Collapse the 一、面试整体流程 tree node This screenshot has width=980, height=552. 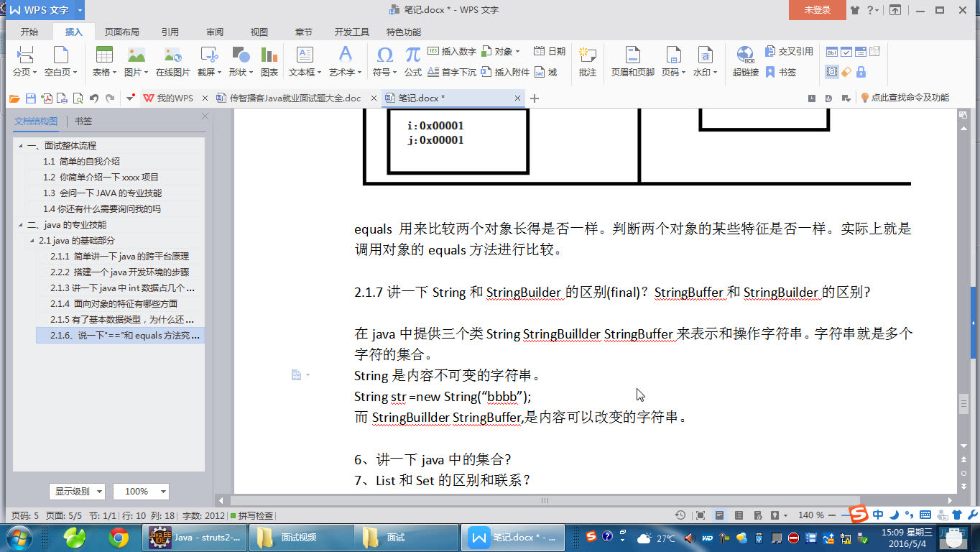(21, 146)
